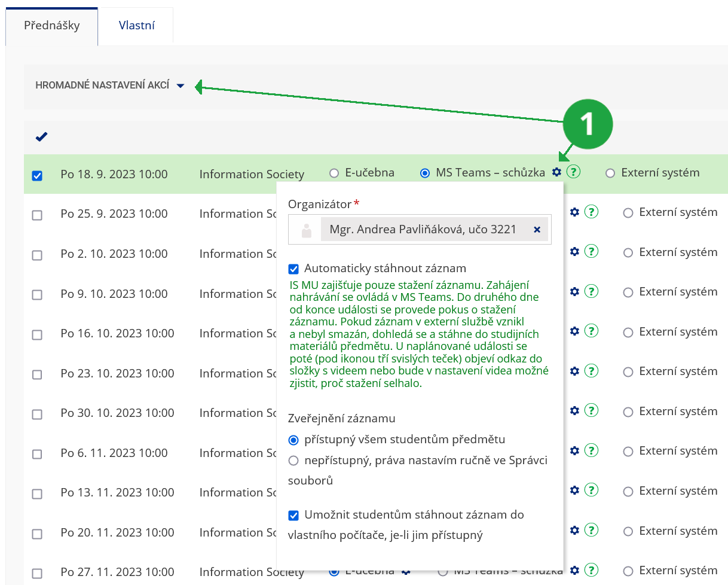This screenshot has height=585, width=728.
Task: Disable Automaticky stáhnout záznam checkbox
Action: pyautogui.click(x=293, y=269)
